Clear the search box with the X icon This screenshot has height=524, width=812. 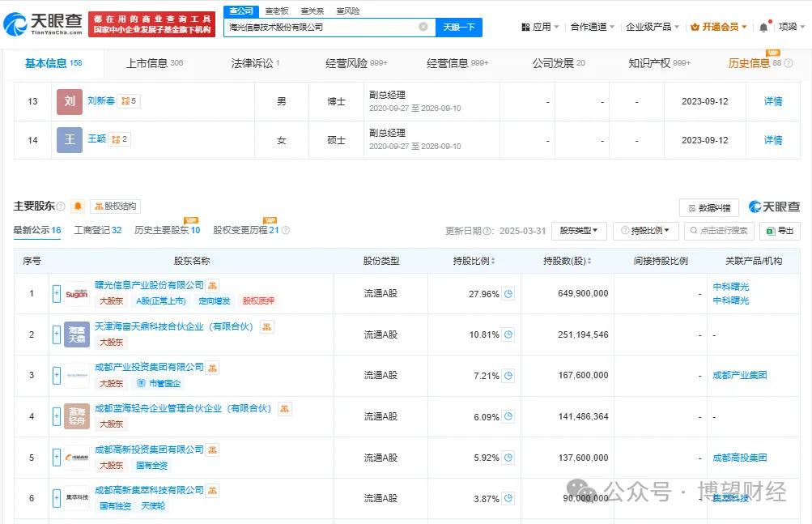(x=423, y=27)
